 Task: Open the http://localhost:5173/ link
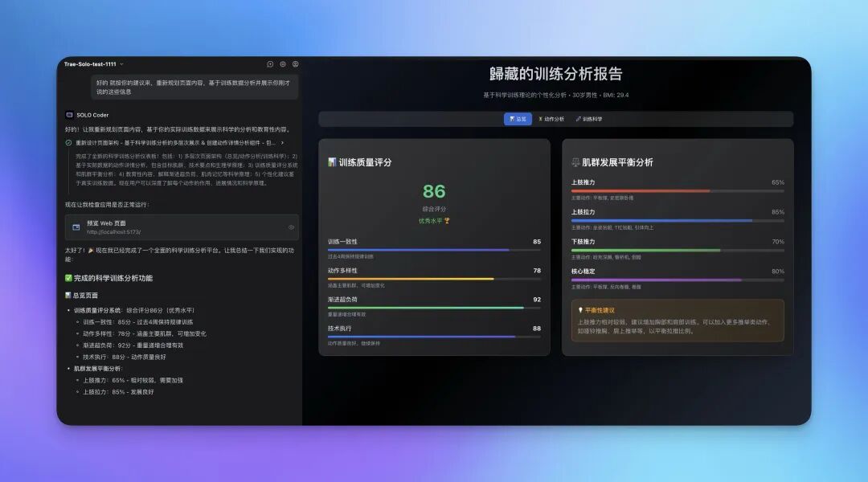[113, 233]
